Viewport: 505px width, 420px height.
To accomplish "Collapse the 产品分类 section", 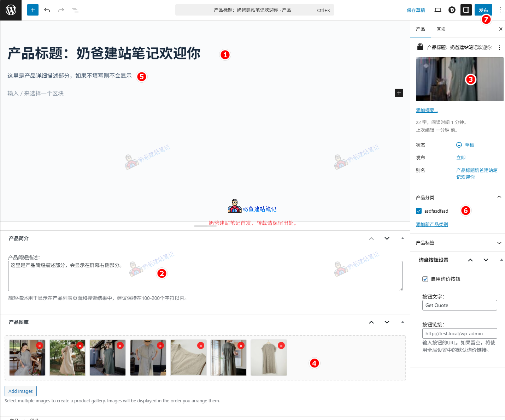I will tap(499, 197).
